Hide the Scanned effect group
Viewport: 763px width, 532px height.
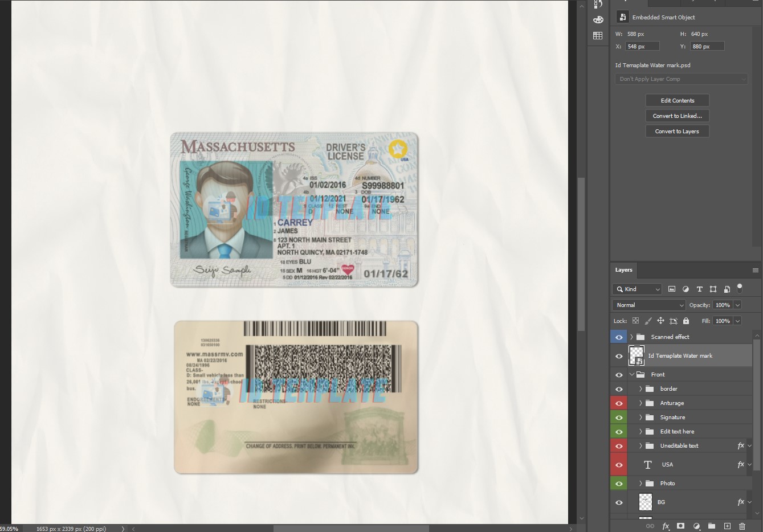619,337
